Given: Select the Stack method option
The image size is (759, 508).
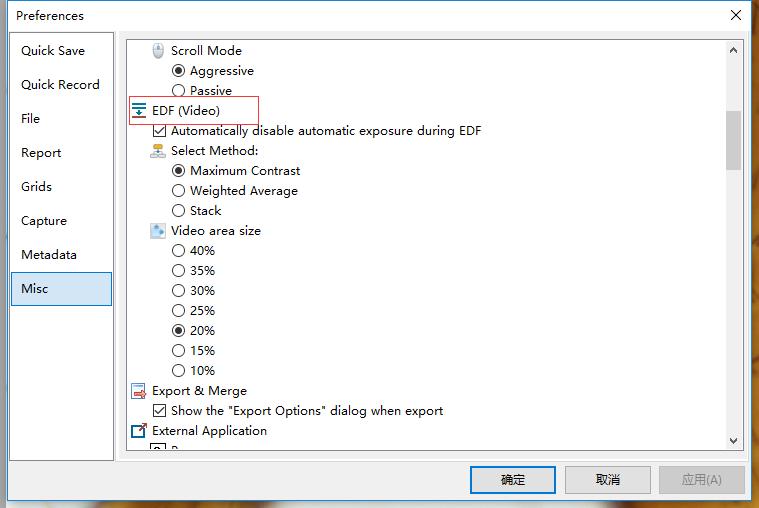Looking at the screenshot, I should coord(179,211).
